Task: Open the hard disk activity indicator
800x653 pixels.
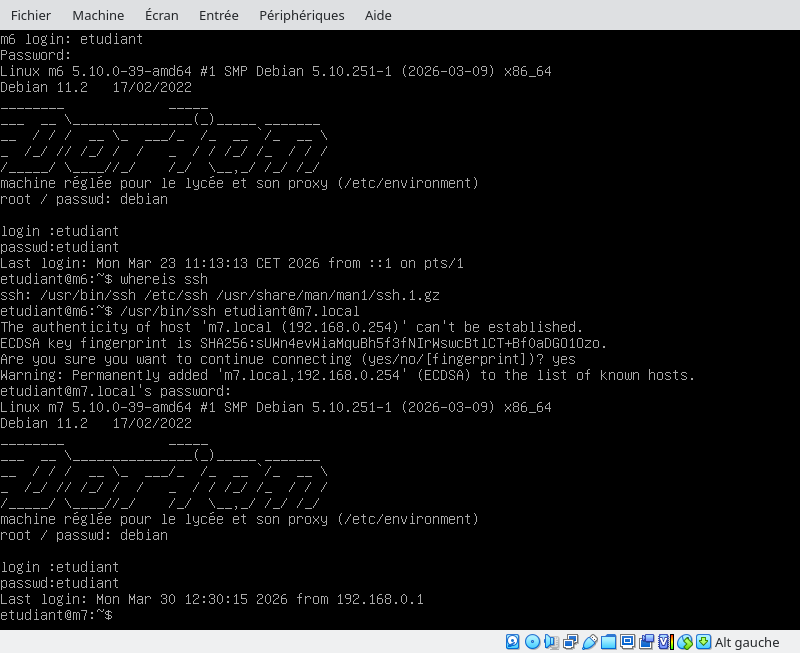Action: pyautogui.click(x=513, y=642)
